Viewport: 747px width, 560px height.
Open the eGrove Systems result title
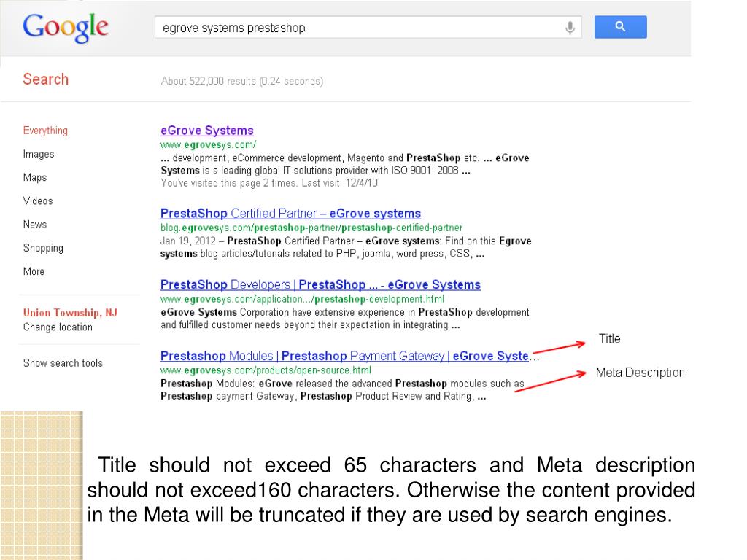tap(206, 130)
